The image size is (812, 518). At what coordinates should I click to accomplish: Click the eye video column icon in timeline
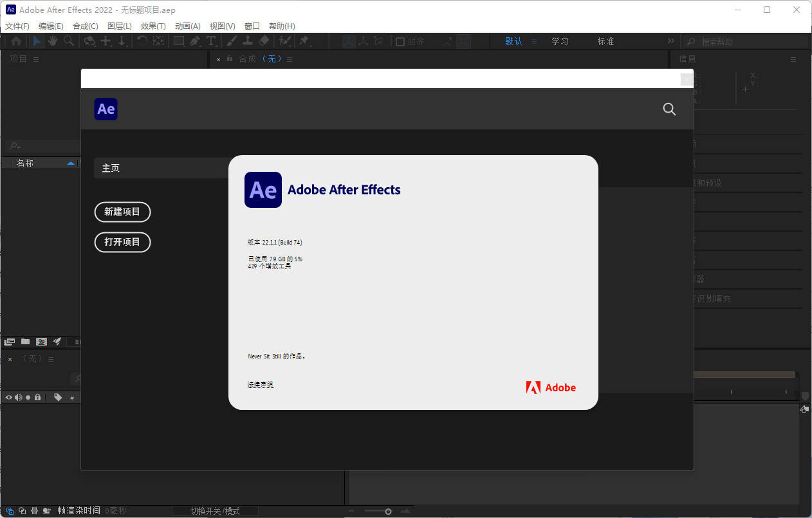(x=9, y=398)
